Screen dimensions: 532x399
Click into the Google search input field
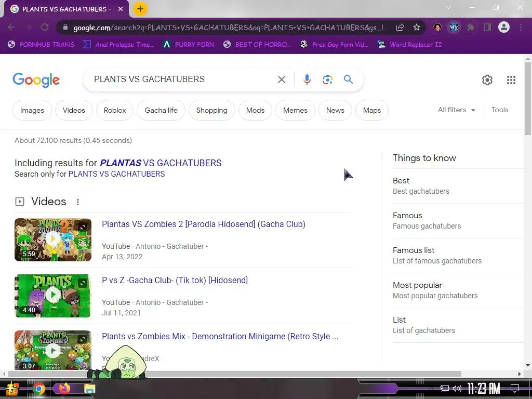(183, 79)
